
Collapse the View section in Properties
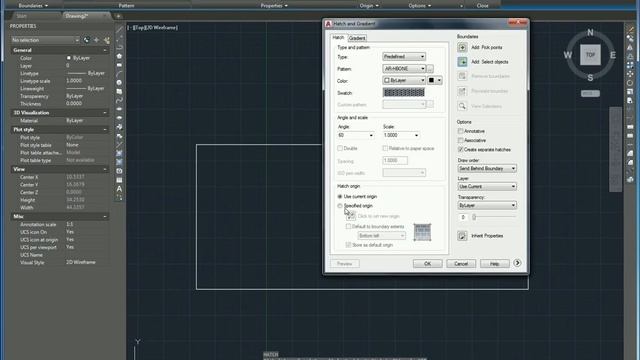[x=105, y=169]
